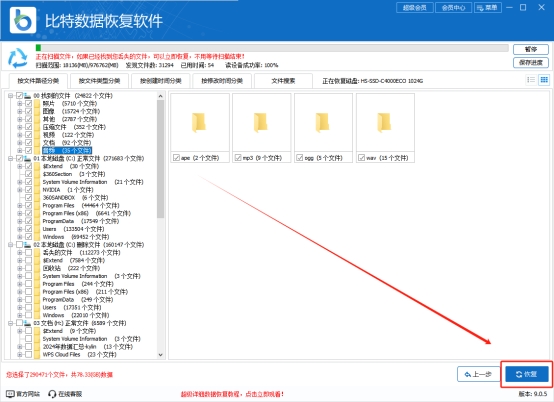The image size is (554, 402).
Task: Click the drive icon of node 00 找到的文件
Action: coord(27,96)
